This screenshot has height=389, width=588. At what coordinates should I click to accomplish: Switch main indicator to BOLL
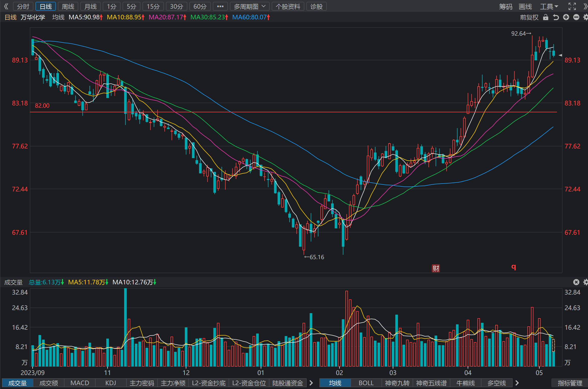click(x=366, y=383)
